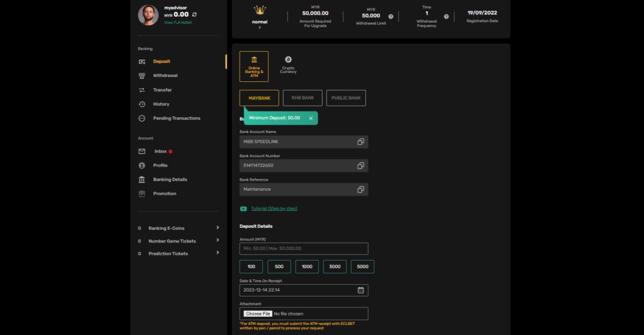Choose RHB BANK option

303,98
